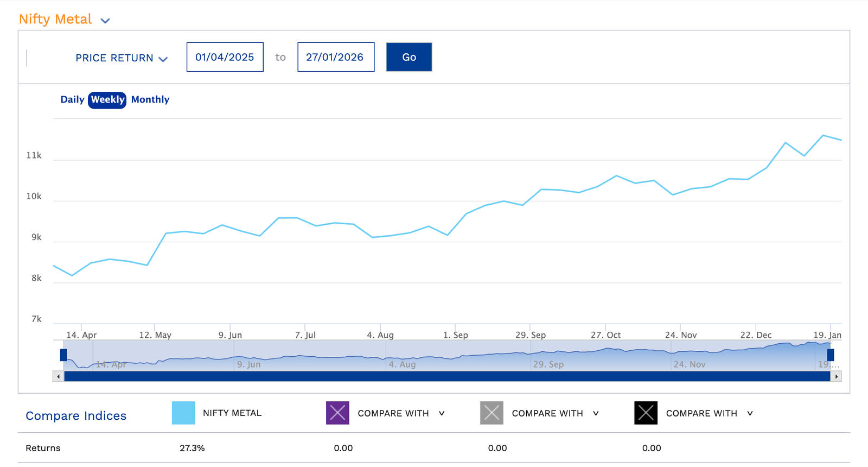Click the left range handle of the navigator
The image size is (868, 467).
(63, 355)
